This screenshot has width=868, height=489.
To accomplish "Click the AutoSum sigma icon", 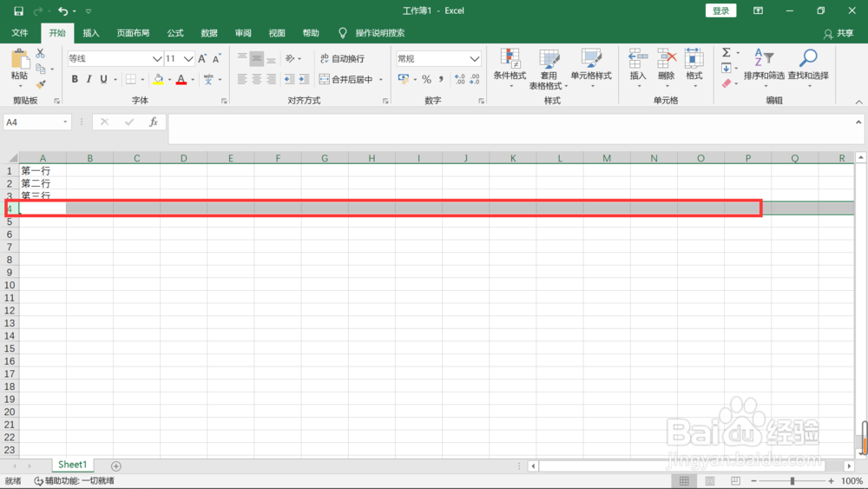I will [727, 53].
